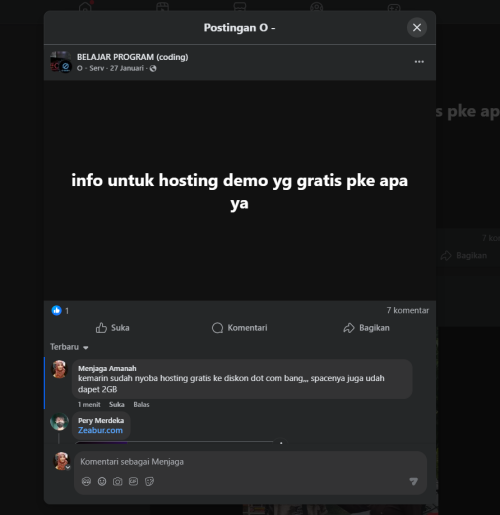Switch commenting identity via bottom avatar
This screenshot has width=500, height=515.
[x=62, y=461]
